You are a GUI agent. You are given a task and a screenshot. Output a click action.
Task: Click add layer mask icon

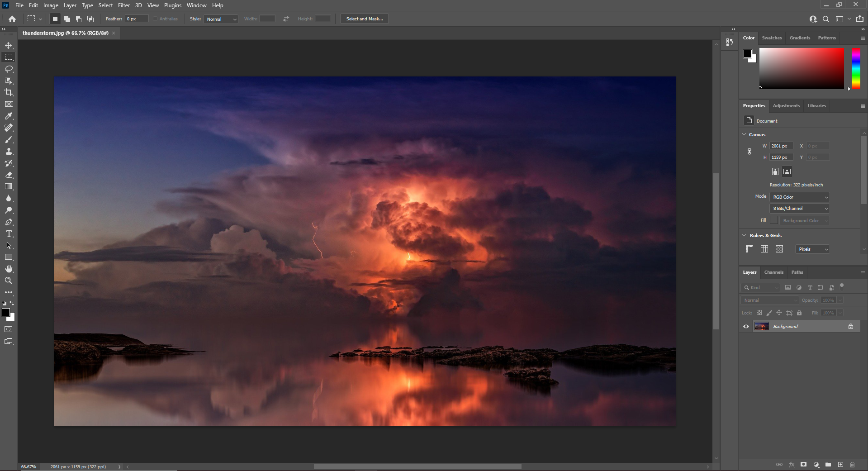click(x=803, y=465)
